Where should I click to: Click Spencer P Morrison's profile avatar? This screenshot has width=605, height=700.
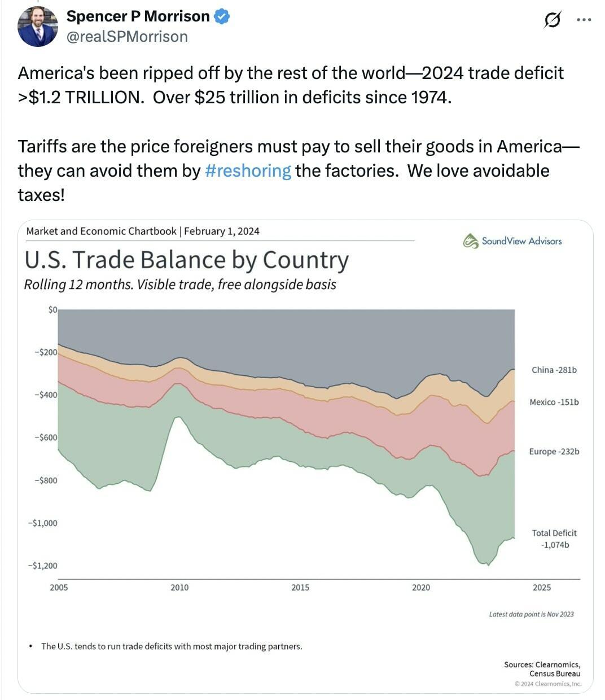click(37, 27)
